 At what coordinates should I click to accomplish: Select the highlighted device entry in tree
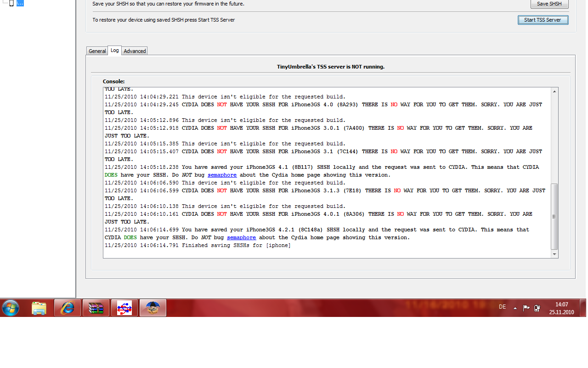[x=20, y=3]
